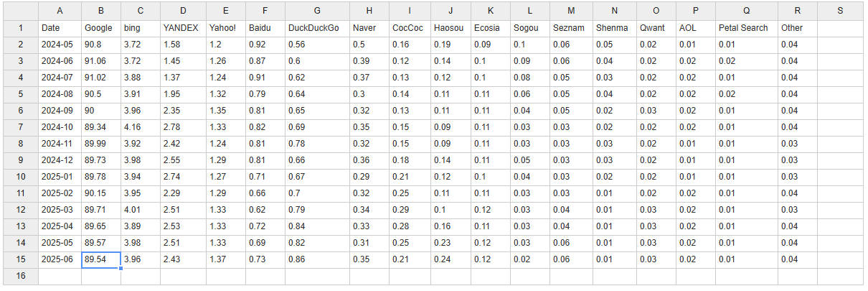Click the 'YANDEX' header cell

tap(183, 28)
